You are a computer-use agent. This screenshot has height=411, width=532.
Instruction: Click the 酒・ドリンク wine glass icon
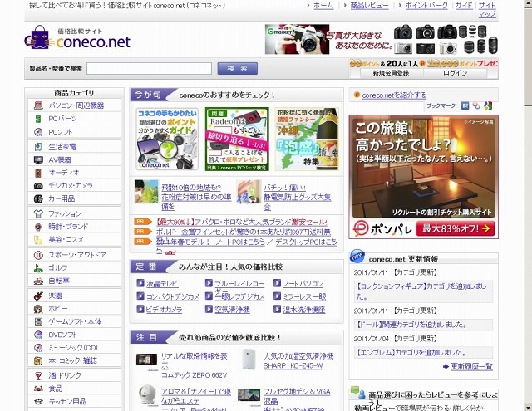tap(38, 375)
